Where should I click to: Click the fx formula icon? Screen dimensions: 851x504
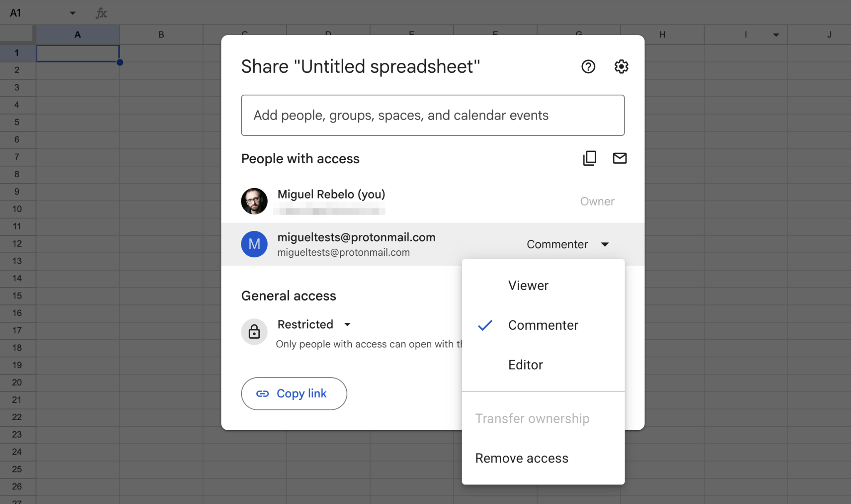coord(101,13)
